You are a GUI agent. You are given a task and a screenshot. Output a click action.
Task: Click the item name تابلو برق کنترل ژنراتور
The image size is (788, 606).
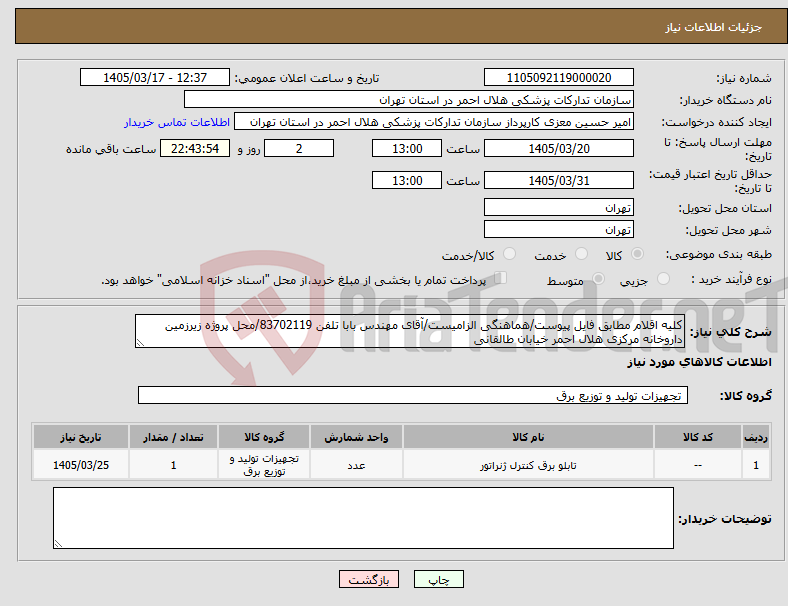click(x=528, y=465)
